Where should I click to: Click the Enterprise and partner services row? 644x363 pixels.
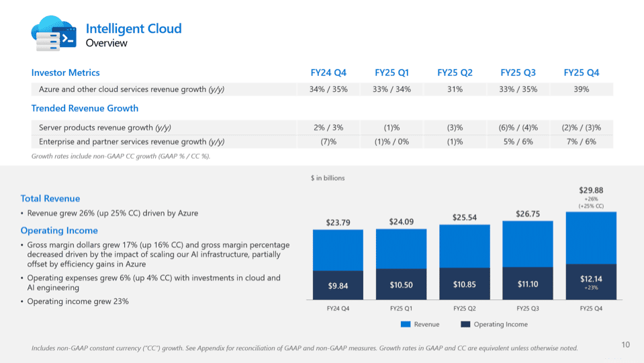coord(132,142)
